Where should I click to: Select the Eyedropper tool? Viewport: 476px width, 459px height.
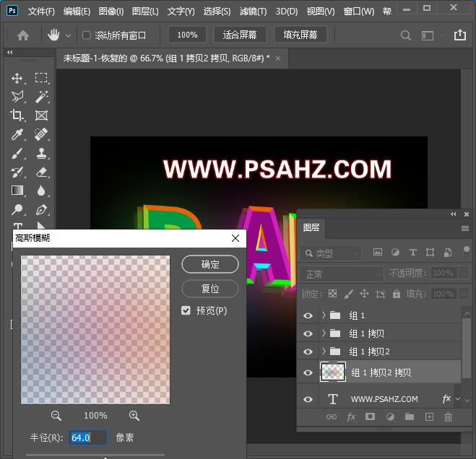tap(17, 134)
